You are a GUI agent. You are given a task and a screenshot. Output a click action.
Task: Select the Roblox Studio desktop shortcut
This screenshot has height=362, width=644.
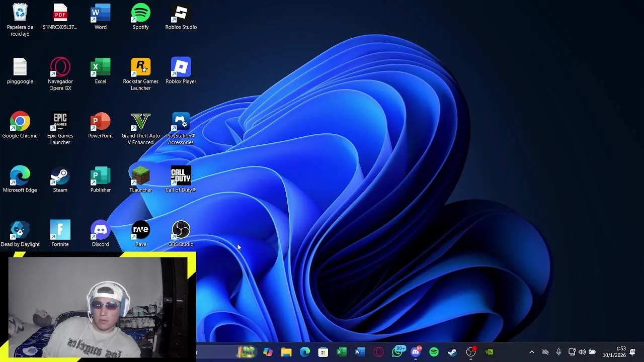pyautogui.click(x=181, y=17)
